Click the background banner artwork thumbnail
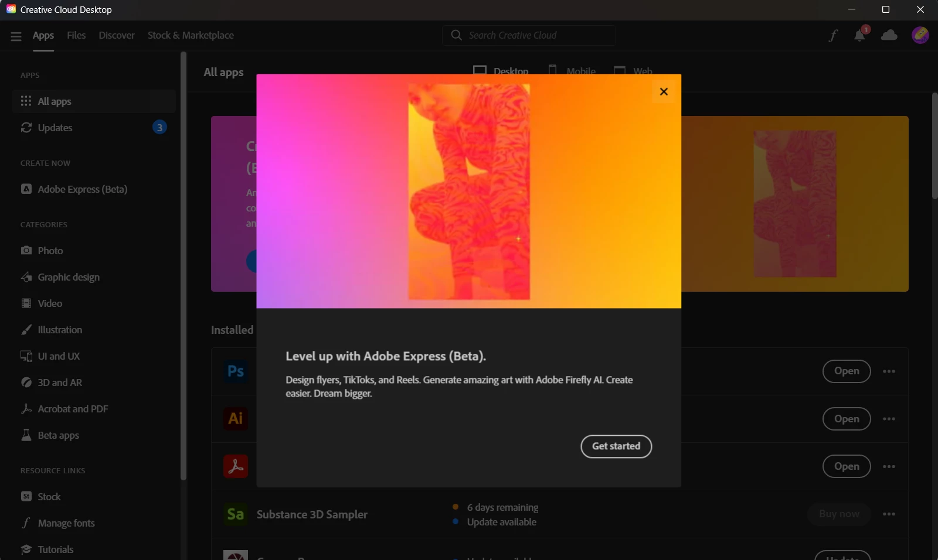Image resolution: width=938 pixels, height=560 pixels. 795,204
